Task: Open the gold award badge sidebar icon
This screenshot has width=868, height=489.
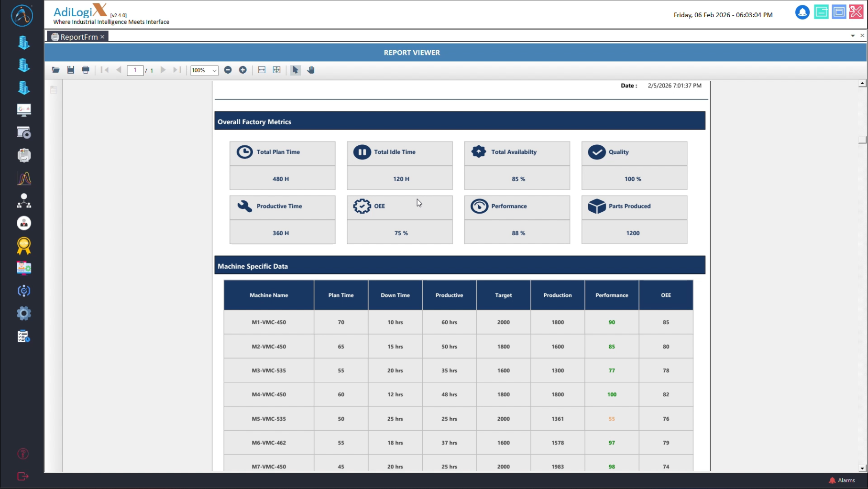Action: [23, 246]
